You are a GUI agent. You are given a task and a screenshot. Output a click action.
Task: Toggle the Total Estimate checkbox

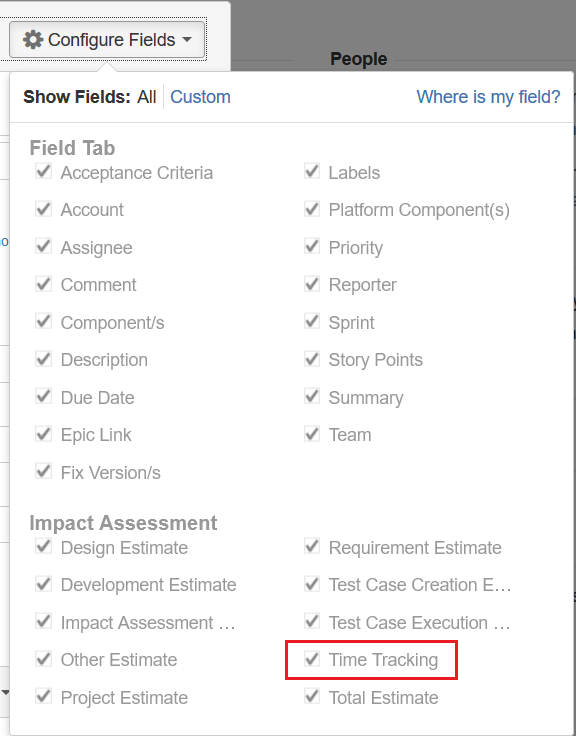tap(312, 696)
